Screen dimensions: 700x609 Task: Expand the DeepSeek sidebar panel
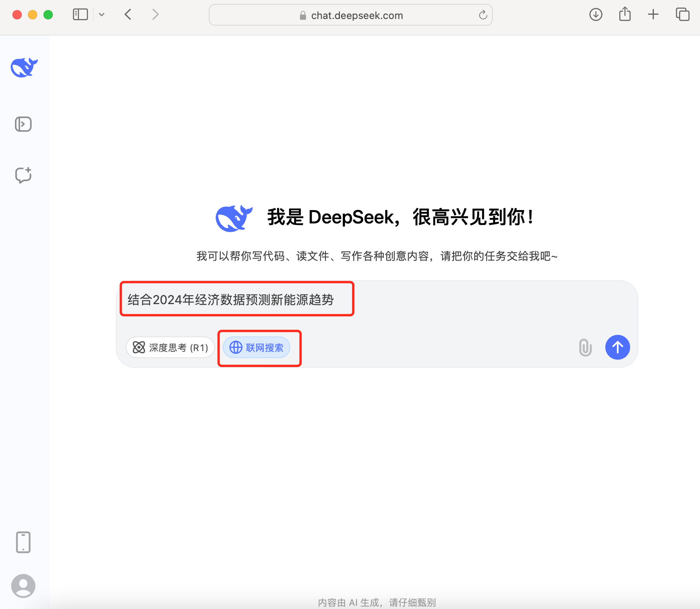pyautogui.click(x=23, y=124)
